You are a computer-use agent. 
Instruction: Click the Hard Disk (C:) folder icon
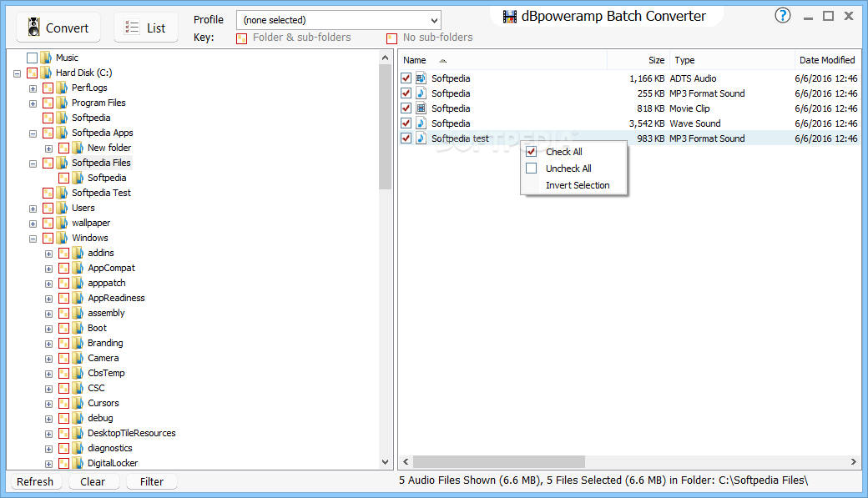(47, 72)
